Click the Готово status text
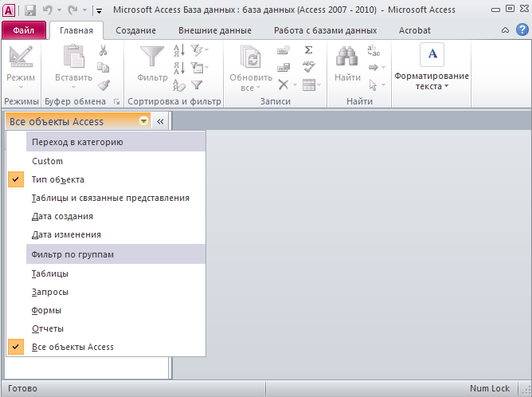This screenshot has width=532, height=397. [22, 388]
